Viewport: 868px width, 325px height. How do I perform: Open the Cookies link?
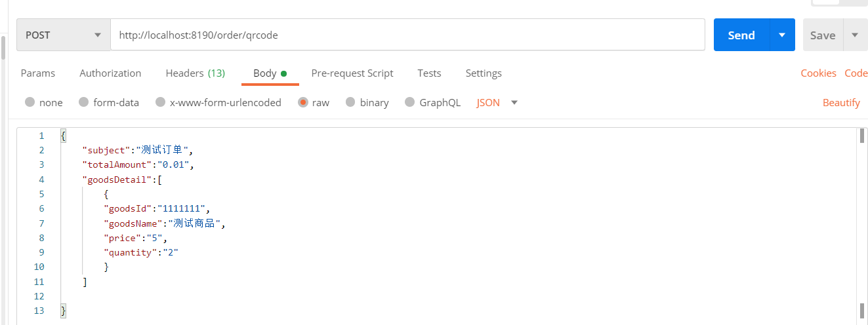tap(818, 73)
